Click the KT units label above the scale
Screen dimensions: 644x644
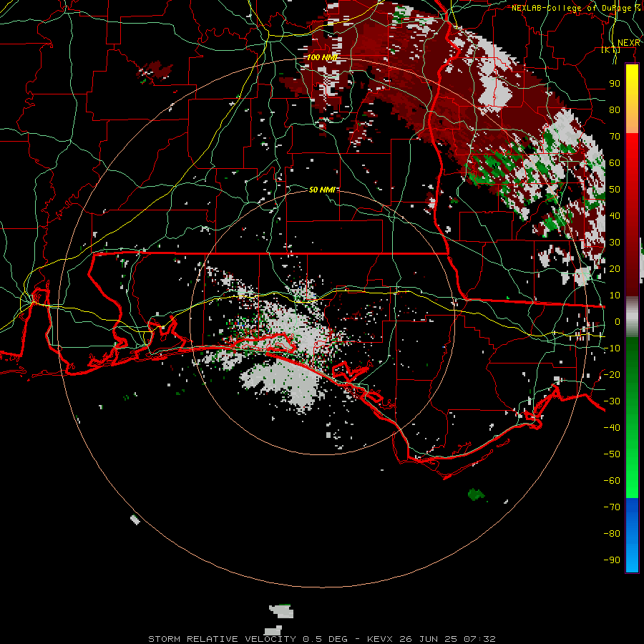pyautogui.click(x=610, y=49)
